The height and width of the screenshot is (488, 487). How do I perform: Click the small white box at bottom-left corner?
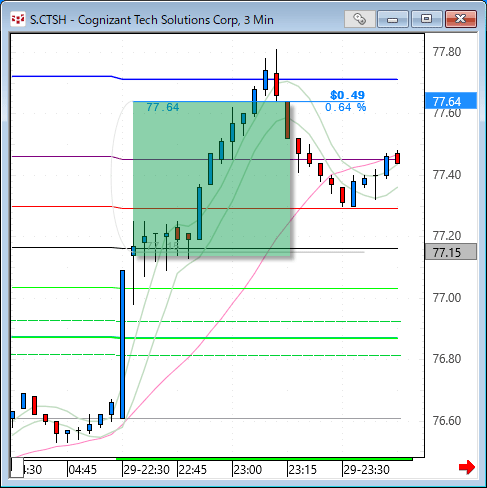click(x=17, y=468)
